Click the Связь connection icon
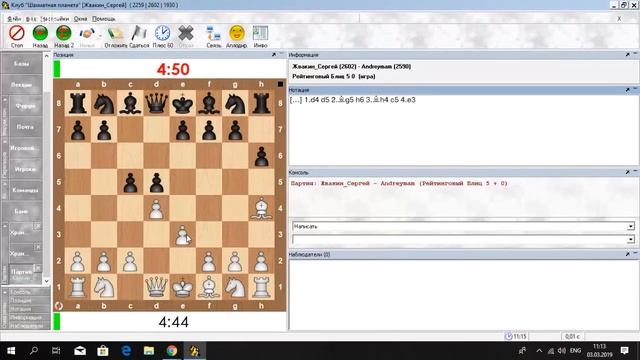 [213, 33]
